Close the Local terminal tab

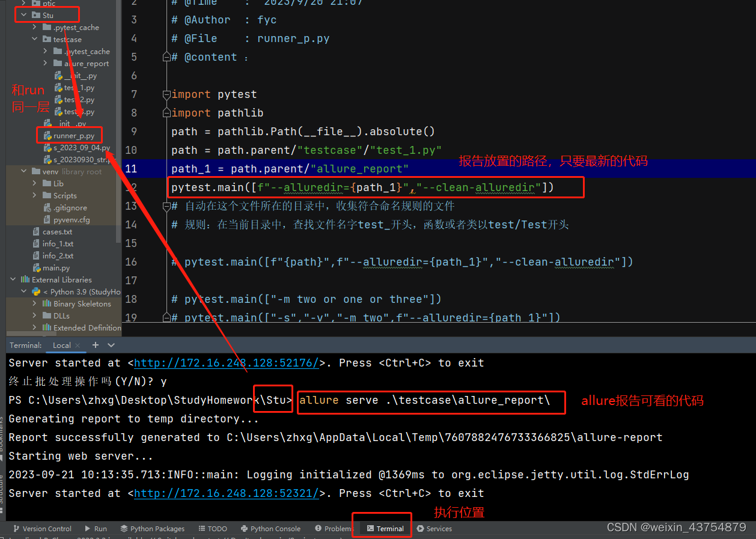coord(78,346)
